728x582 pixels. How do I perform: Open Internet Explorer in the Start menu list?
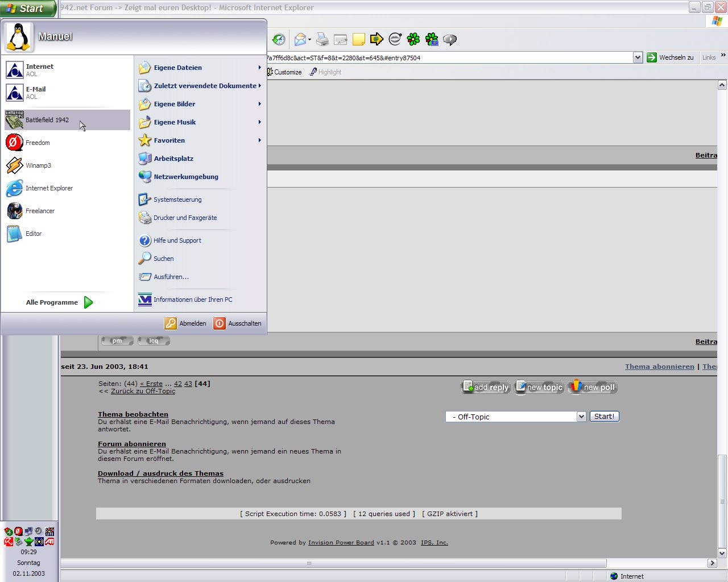point(67,188)
